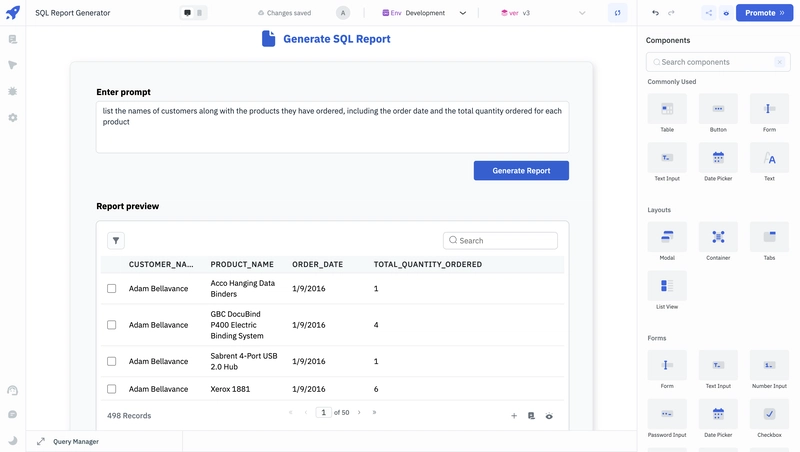
Task: Check the Acco Hanging Data Binders row
Action: (x=111, y=289)
